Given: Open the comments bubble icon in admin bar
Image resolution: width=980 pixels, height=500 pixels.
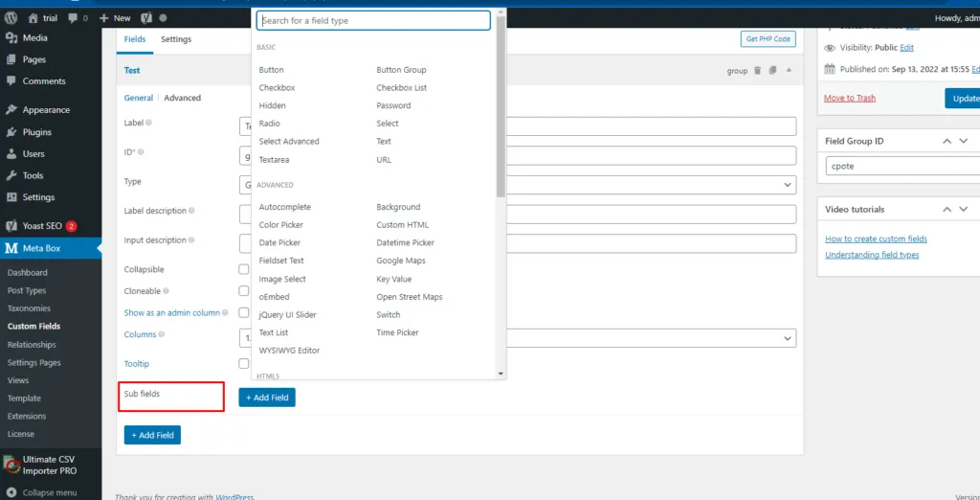Looking at the screenshot, I should [74, 17].
